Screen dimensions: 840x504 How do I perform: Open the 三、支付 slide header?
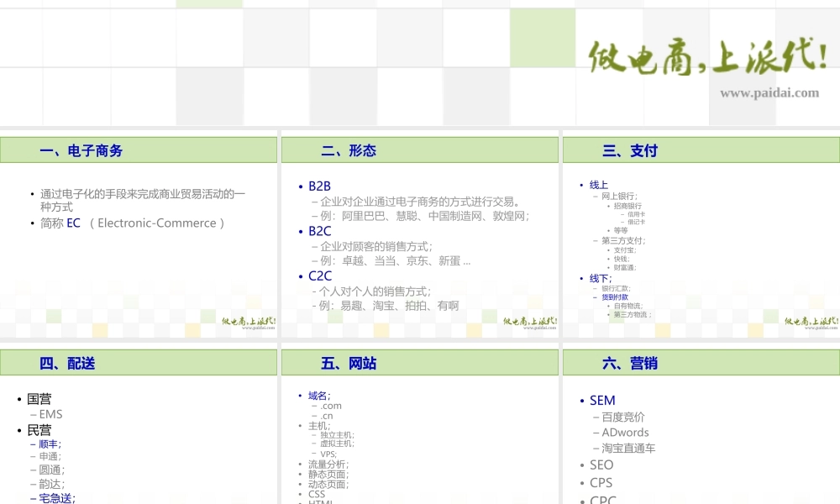(701, 150)
